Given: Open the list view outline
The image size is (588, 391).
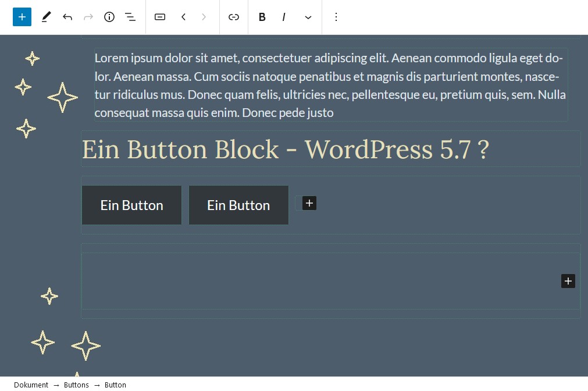Looking at the screenshot, I should point(130,17).
